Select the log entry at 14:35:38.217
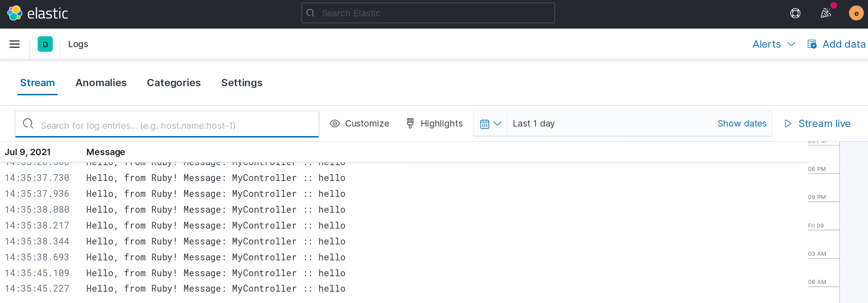This screenshot has width=868, height=303. point(404,225)
